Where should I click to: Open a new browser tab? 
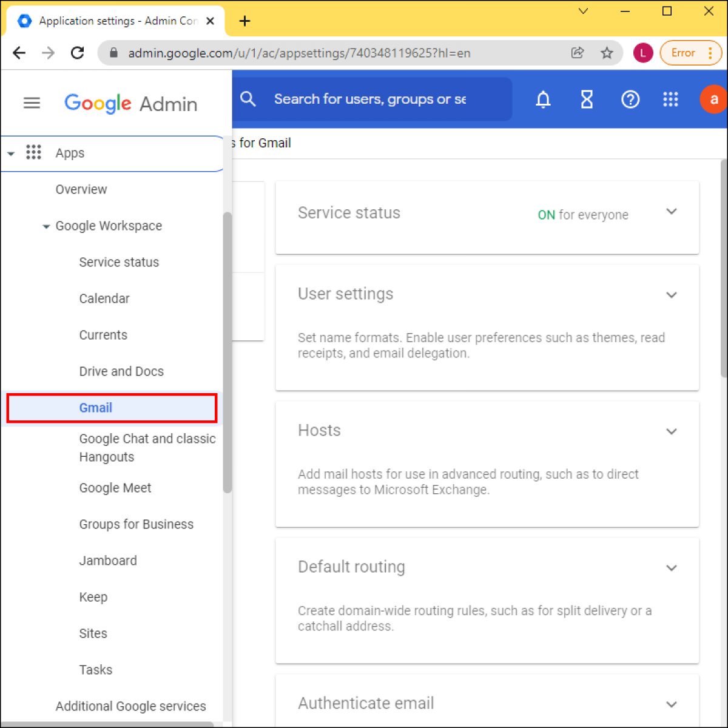pyautogui.click(x=244, y=21)
